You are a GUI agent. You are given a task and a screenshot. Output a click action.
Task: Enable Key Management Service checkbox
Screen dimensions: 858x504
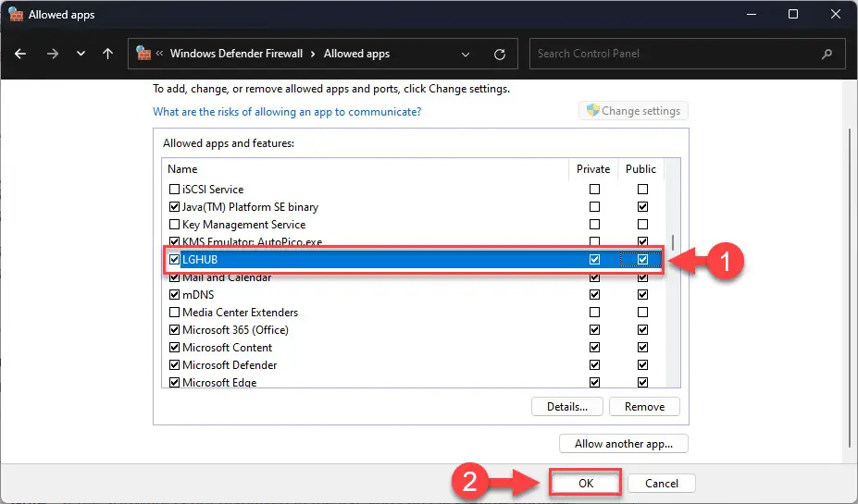click(x=174, y=224)
